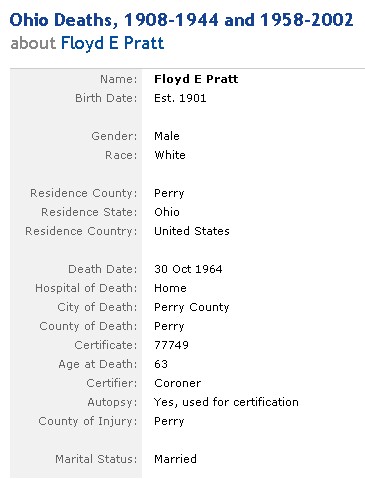Select the County of Injury Perry value
Viewport: 365px width, 479px height.
click(169, 421)
